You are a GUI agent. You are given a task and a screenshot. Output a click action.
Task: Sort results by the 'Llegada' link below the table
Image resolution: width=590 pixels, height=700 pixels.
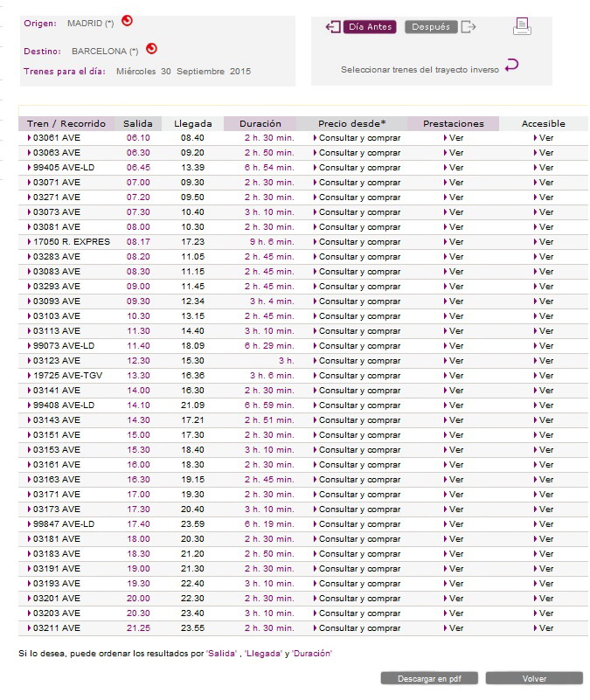[x=263, y=654]
